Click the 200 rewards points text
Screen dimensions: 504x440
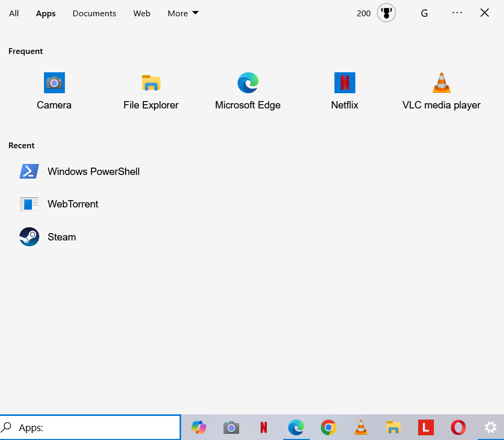364,14
